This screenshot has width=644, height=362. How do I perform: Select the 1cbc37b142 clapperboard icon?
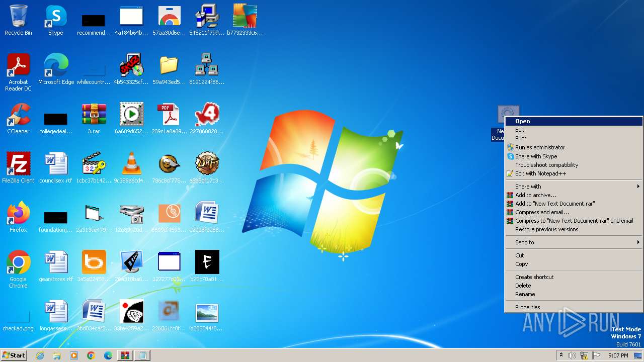tap(94, 168)
